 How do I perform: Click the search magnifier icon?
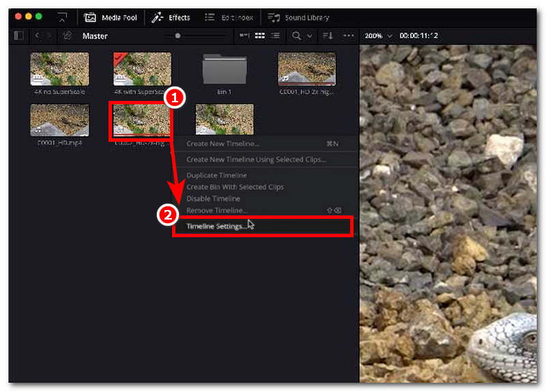coord(296,35)
